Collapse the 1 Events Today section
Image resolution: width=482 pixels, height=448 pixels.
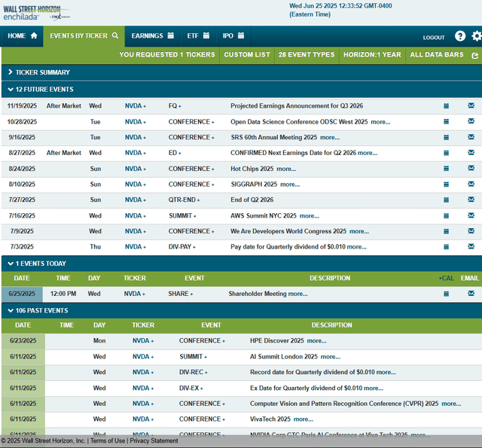38,264
